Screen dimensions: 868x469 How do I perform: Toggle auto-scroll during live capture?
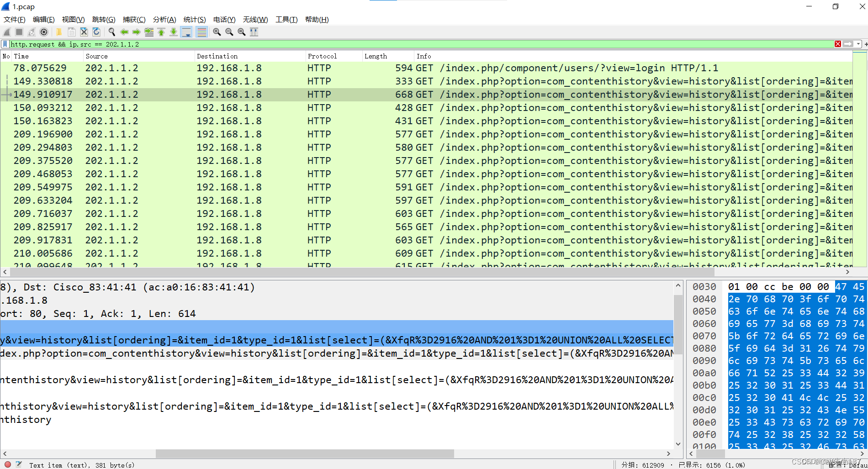point(186,32)
